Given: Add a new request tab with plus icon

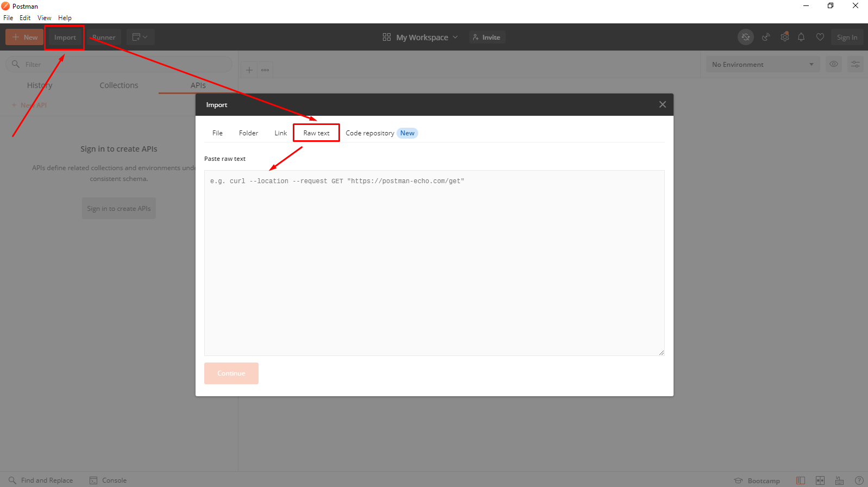Looking at the screenshot, I should click(249, 70).
